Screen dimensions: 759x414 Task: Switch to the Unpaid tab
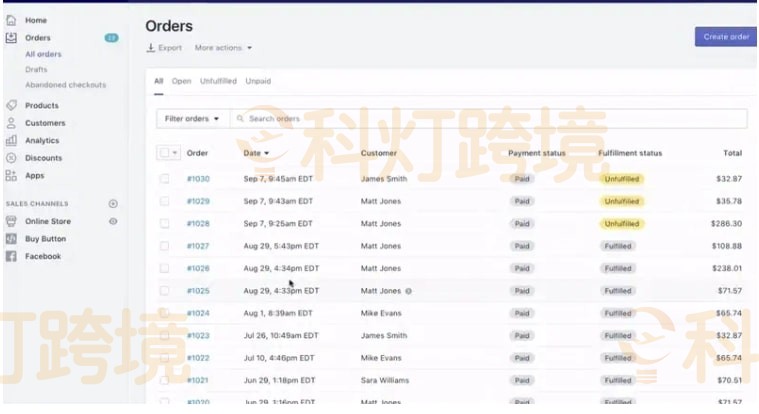(258, 81)
